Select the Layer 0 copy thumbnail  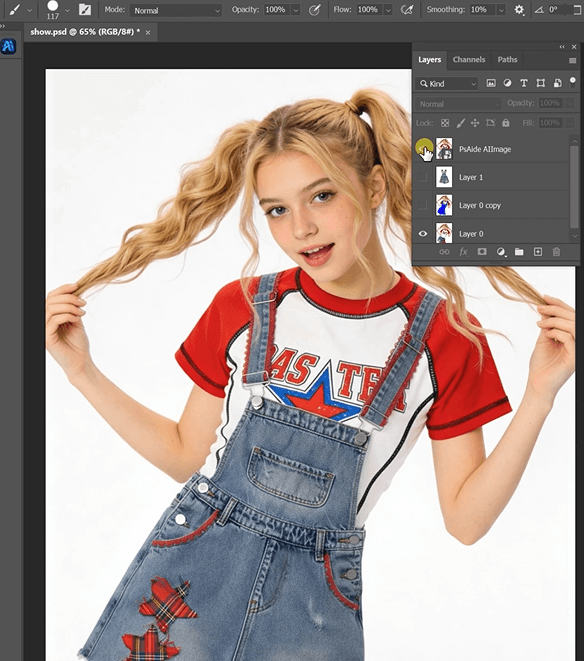click(x=444, y=205)
